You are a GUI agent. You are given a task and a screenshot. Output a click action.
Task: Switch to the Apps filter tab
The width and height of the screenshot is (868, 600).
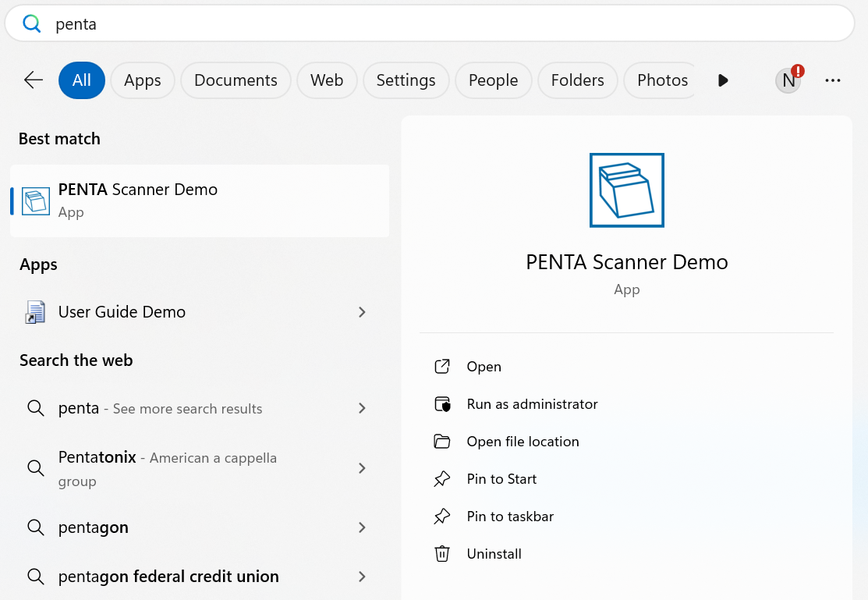(x=142, y=80)
